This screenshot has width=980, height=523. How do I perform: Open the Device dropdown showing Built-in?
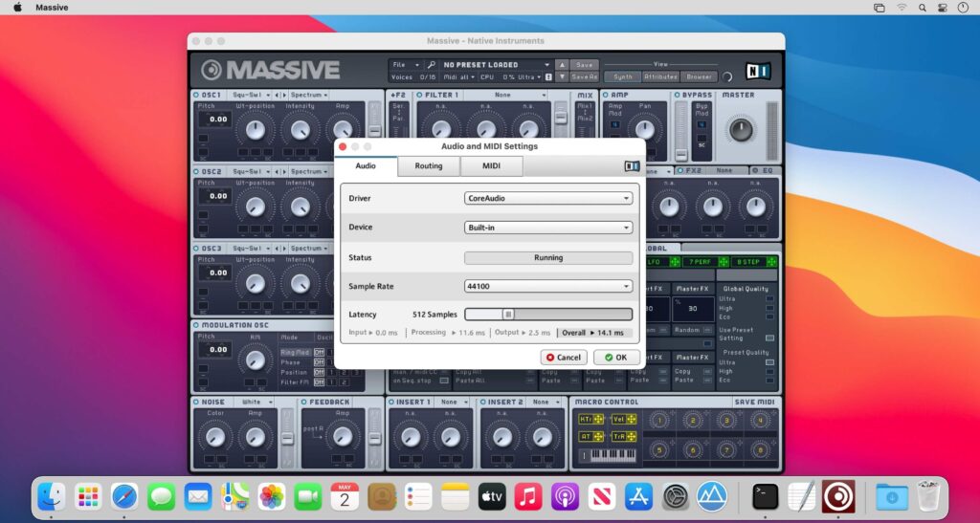tap(547, 228)
